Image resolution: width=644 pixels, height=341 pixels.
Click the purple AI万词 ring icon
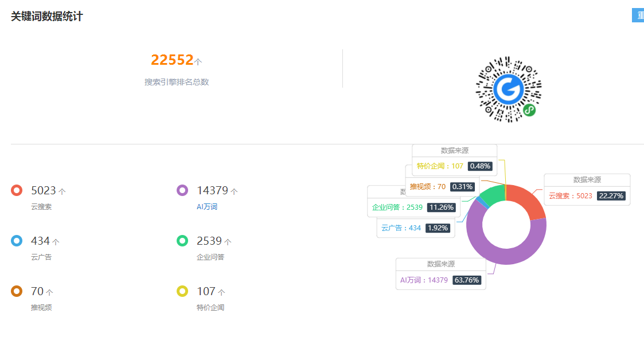point(182,190)
